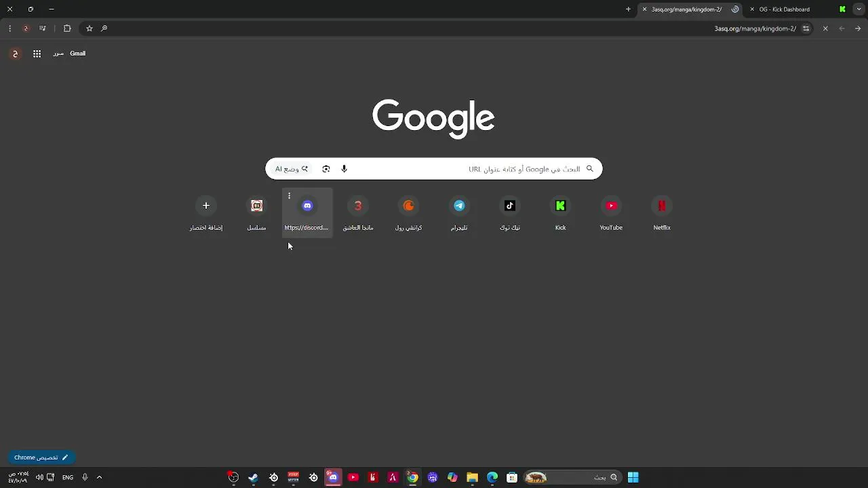Switch to AI mode in search box
Screen dimensions: 868x488
(292, 169)
